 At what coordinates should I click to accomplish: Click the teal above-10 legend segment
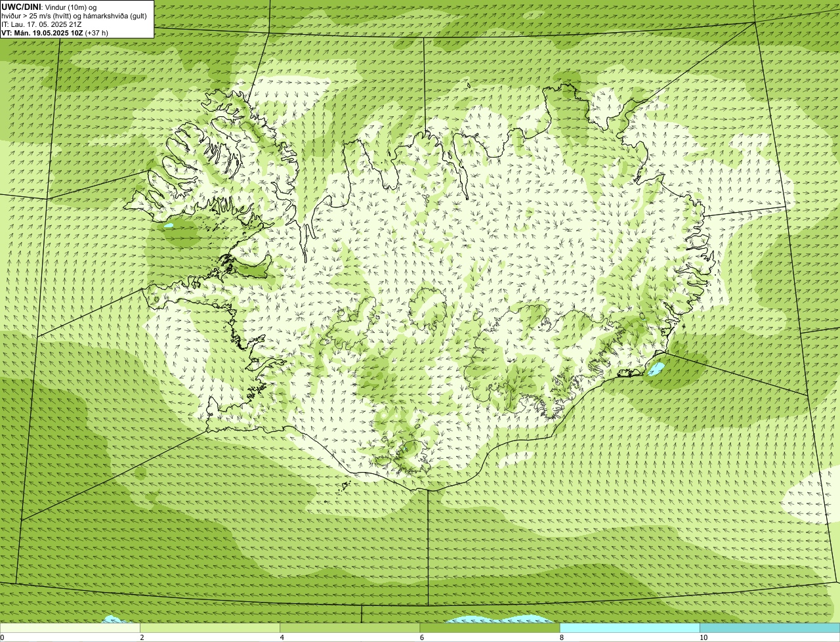click(x=770, y=628)
